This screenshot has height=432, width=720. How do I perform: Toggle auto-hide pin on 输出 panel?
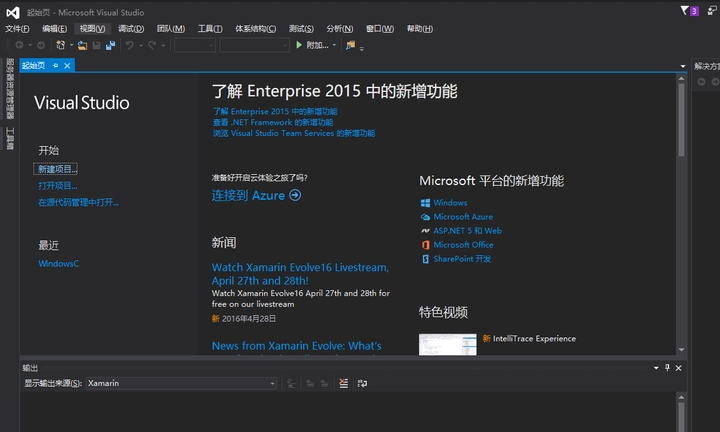point(667,368)
